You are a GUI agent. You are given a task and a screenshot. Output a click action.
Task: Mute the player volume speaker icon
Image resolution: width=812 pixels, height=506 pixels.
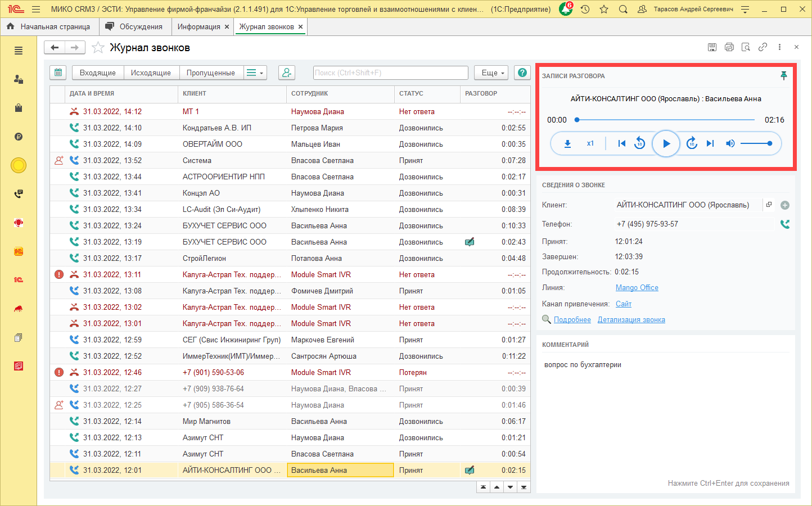pos(730,143)
